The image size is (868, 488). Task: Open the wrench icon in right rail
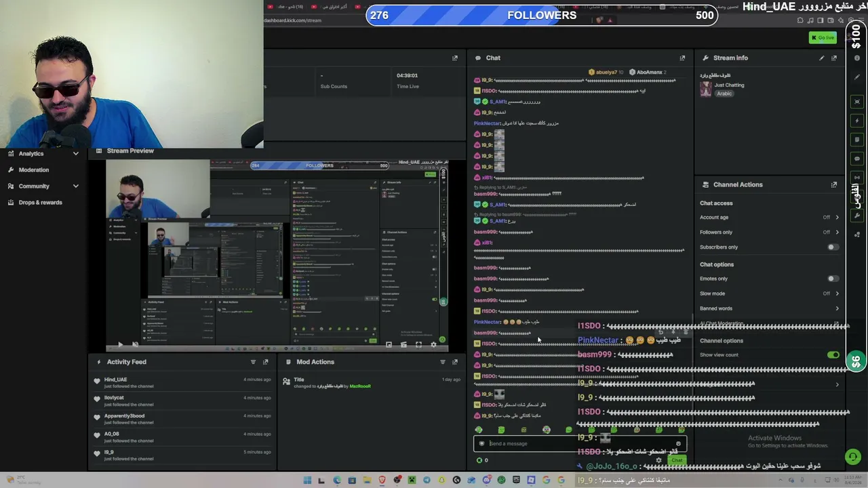(857, 216)
